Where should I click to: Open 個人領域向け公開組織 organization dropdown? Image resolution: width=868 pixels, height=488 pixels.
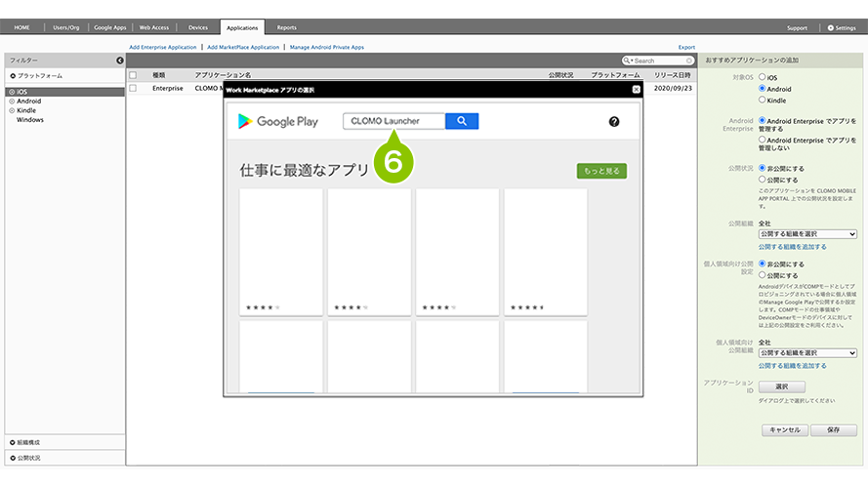(x=807, y=353)
